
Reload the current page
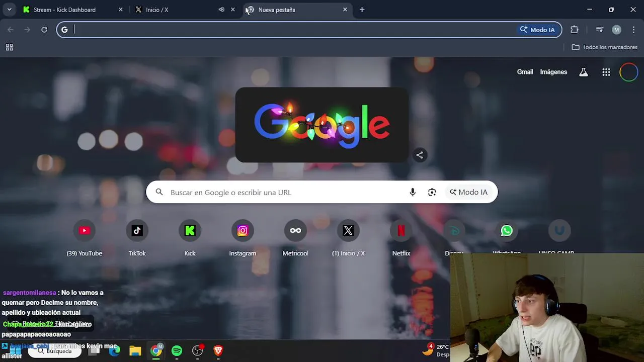(x=44, y=30)
